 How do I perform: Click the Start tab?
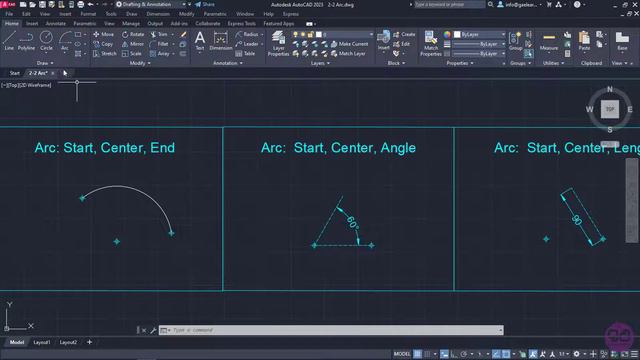pos(14,73)
